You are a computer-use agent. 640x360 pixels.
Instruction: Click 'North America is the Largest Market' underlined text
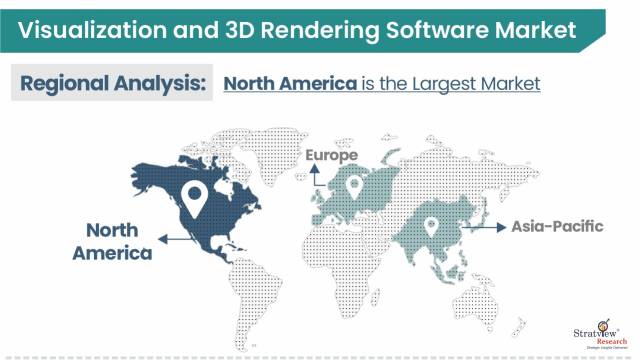[382, 84]
